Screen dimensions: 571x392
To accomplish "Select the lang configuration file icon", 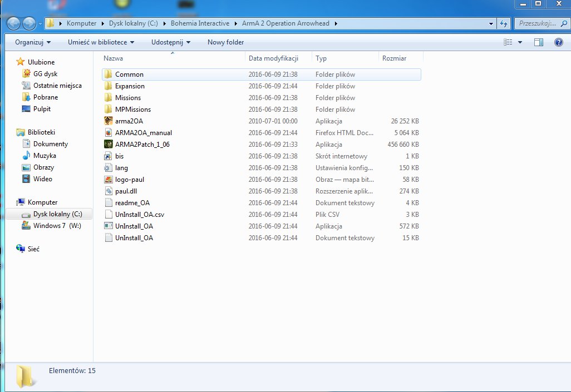I will [x=108, y=168].
